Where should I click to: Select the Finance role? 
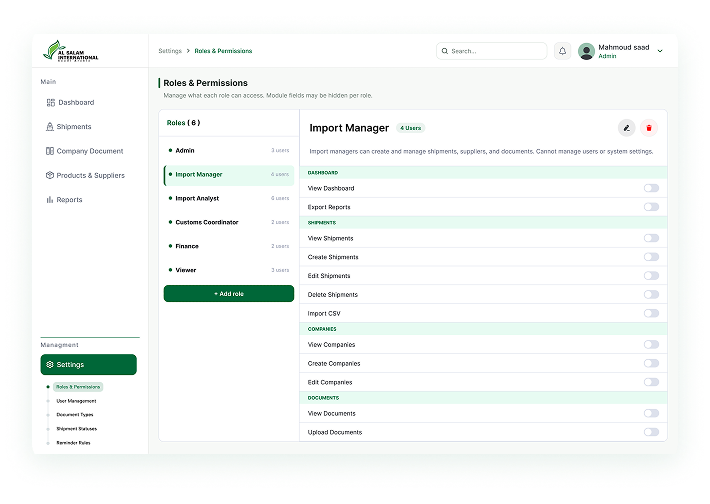[x=229, y=246]
